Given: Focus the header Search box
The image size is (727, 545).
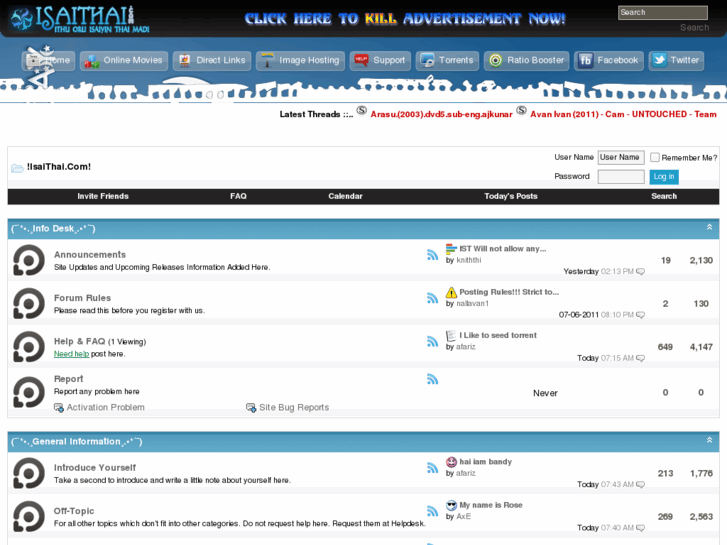Looking at the screenshot, I should point(663,13).
